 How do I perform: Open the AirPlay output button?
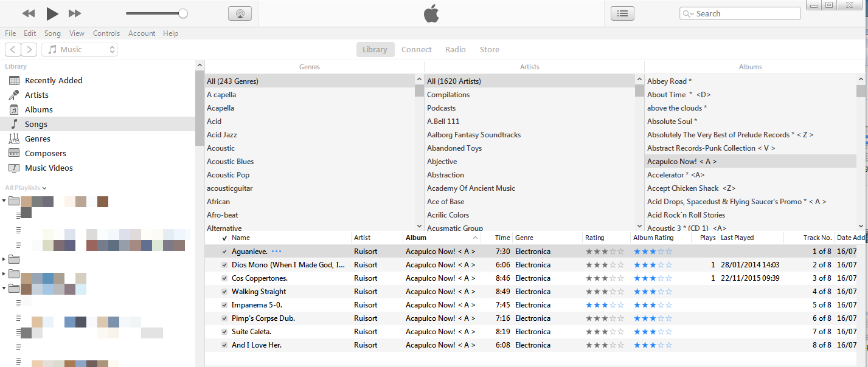pyautogui.click(x=240, y=13)
